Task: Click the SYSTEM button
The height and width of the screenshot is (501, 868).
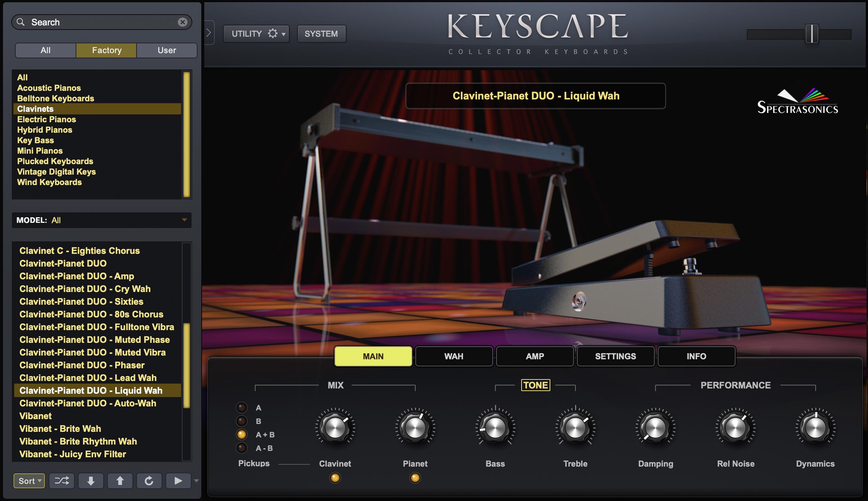Action: pyautogui.click(x=321, y=34)
